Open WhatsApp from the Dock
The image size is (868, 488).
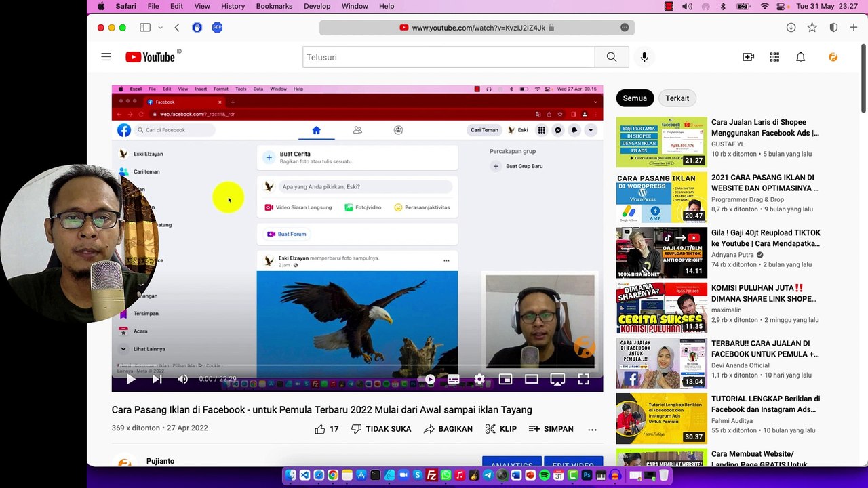pos(446,476)
